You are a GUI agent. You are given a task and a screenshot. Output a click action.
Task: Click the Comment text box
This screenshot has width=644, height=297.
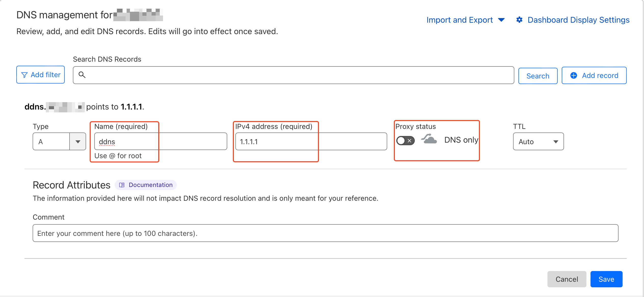325,233
